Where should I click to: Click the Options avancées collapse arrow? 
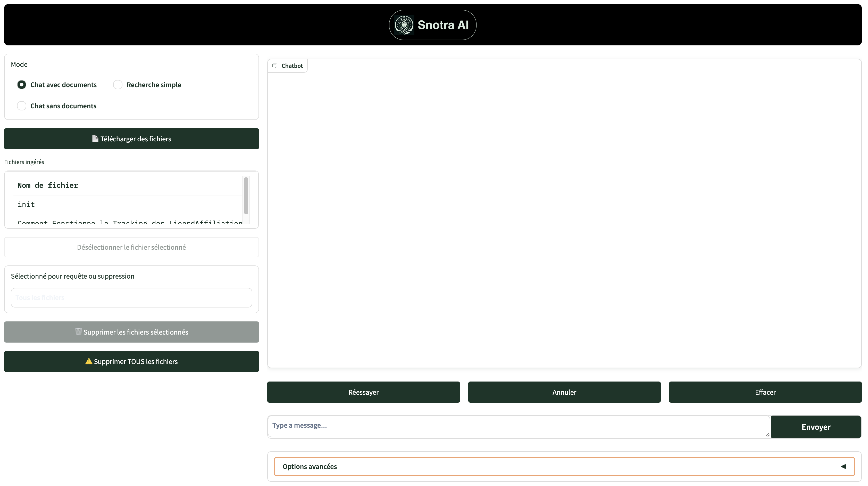pyautogui.click(x=843, y=466)
